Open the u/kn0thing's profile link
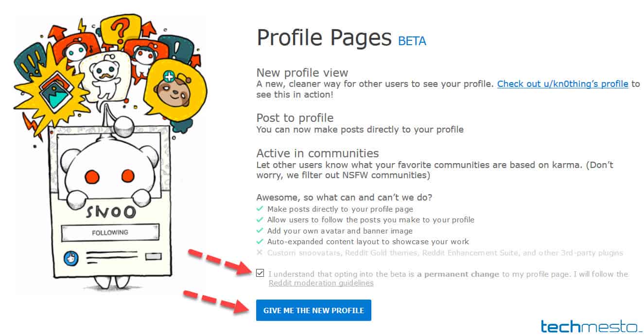 tap(562, 84)
